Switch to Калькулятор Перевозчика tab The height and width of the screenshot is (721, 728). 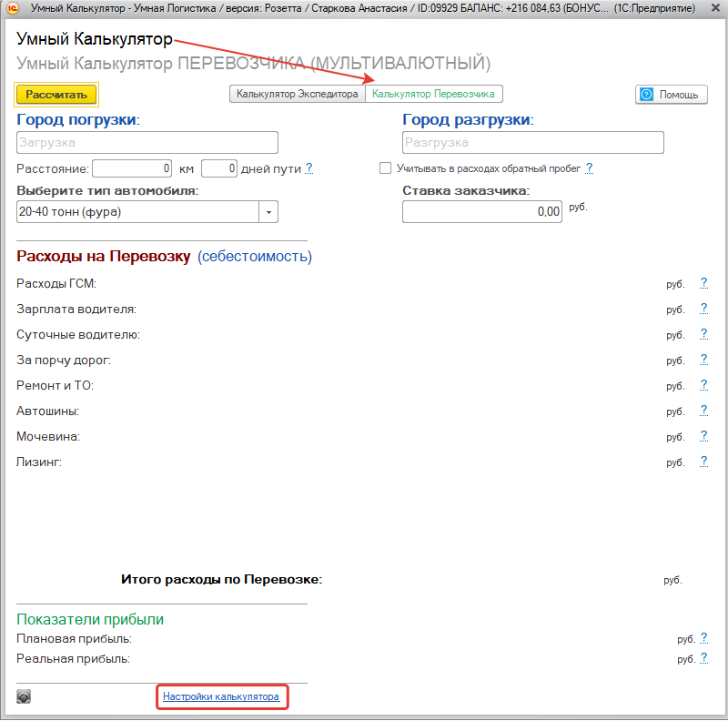tap(433, 94)
